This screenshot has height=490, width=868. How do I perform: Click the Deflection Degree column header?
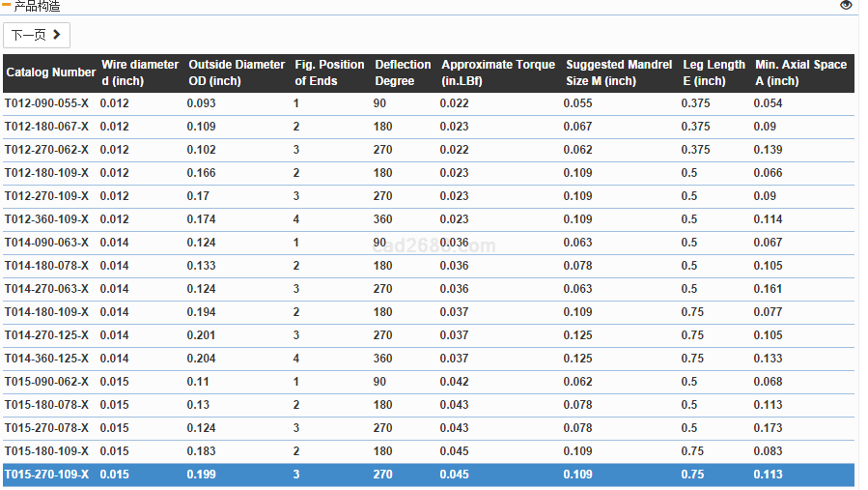point(403,72)
